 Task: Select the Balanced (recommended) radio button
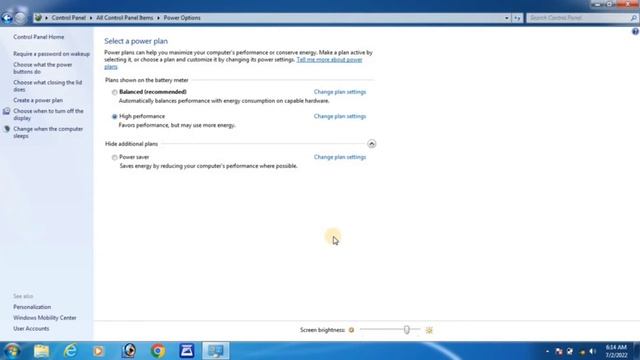115,92
